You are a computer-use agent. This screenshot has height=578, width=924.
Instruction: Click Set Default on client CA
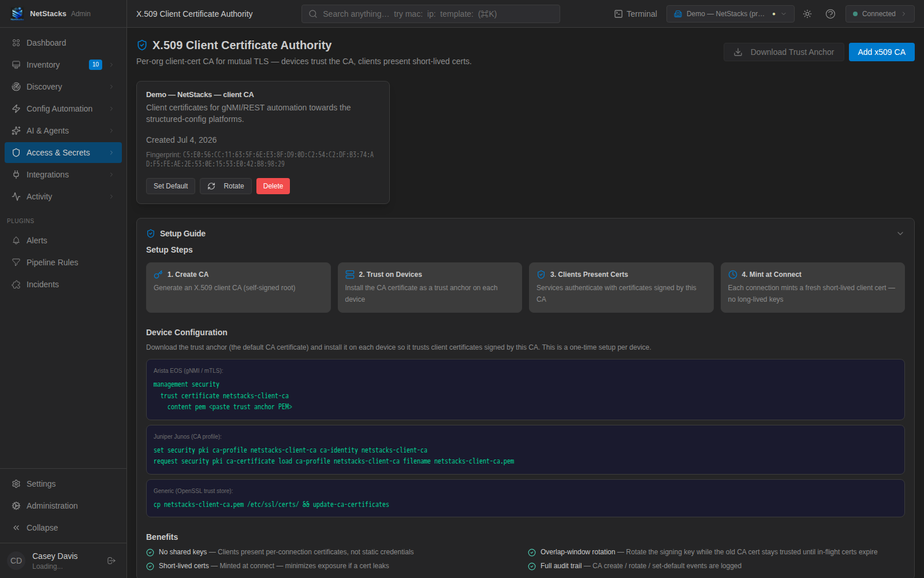pyautogui.click(x=170, y=186)
